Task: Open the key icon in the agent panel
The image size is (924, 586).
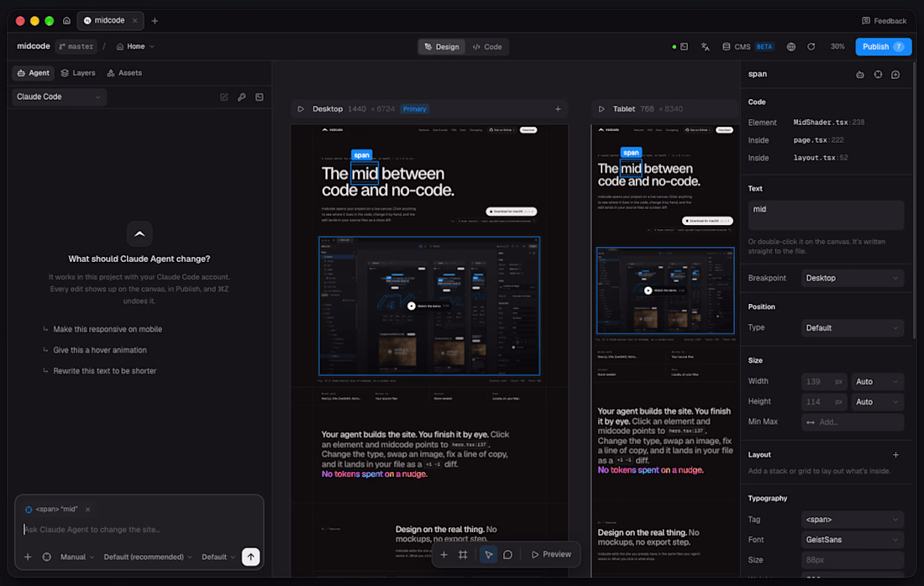Action: click(x=242, y=97)
